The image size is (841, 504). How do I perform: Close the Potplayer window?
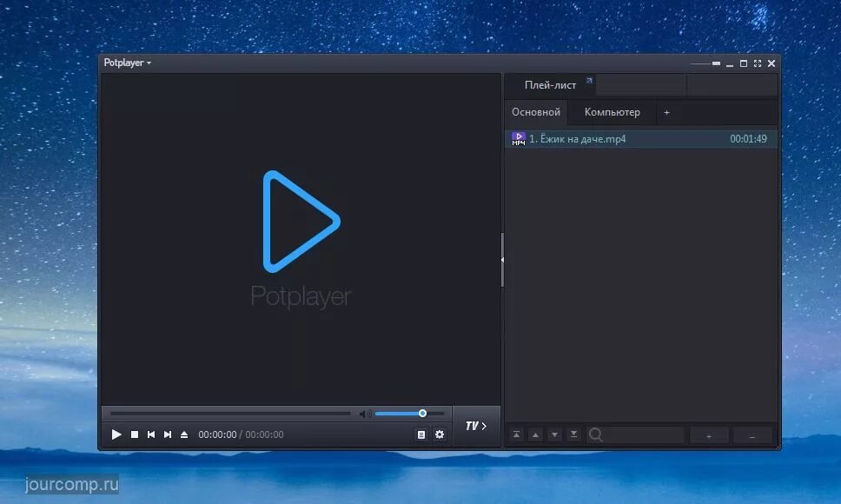pos(771,63)
